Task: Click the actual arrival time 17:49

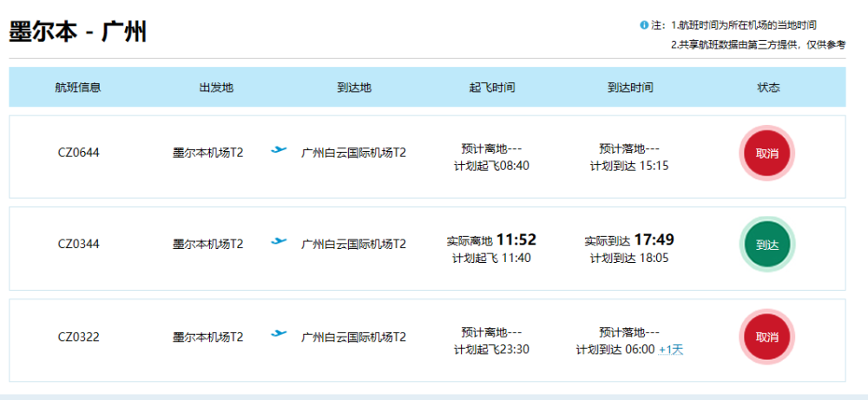Action: 654,239
